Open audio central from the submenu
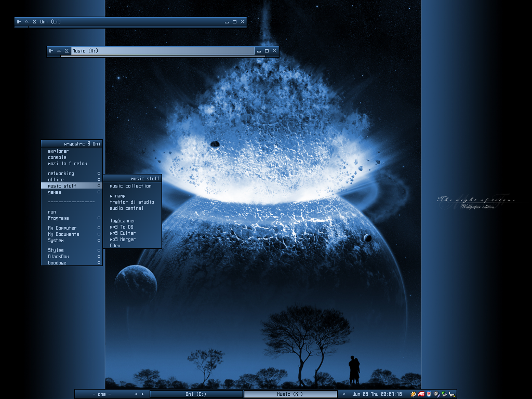The width and height of the screenshot is (532, 399). [x=132, y=208]
